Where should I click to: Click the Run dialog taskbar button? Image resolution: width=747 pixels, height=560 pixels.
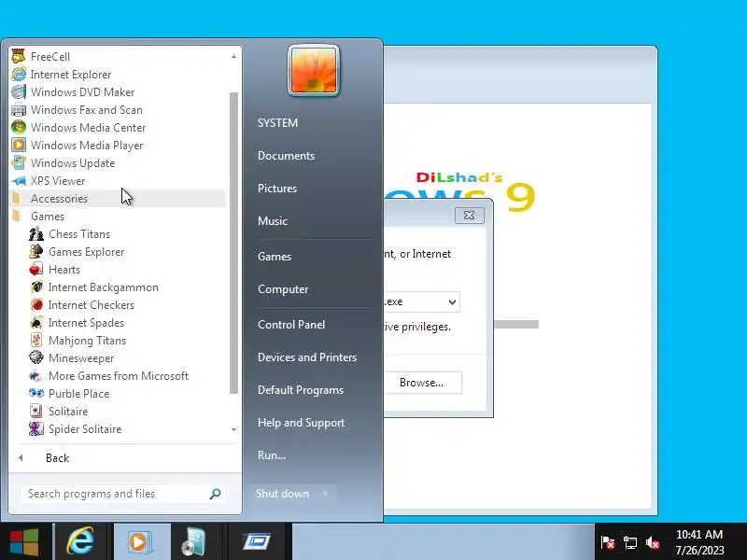257,541
